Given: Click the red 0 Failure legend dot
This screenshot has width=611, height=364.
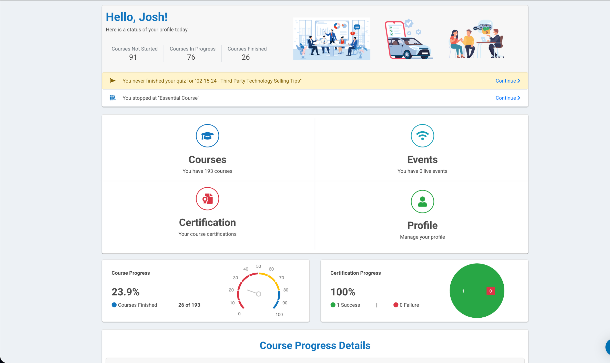Looking at the screenshot, I should click(x=396, y=305).
